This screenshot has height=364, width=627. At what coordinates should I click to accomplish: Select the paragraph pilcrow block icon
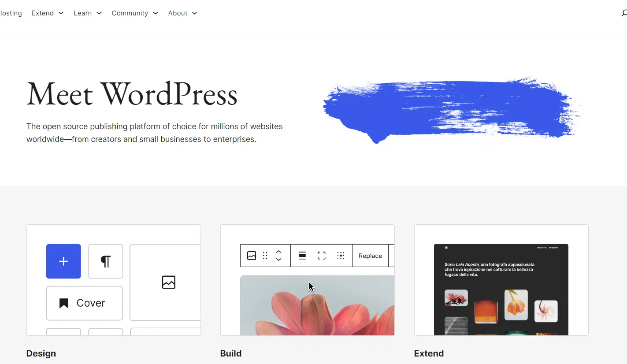106,261
